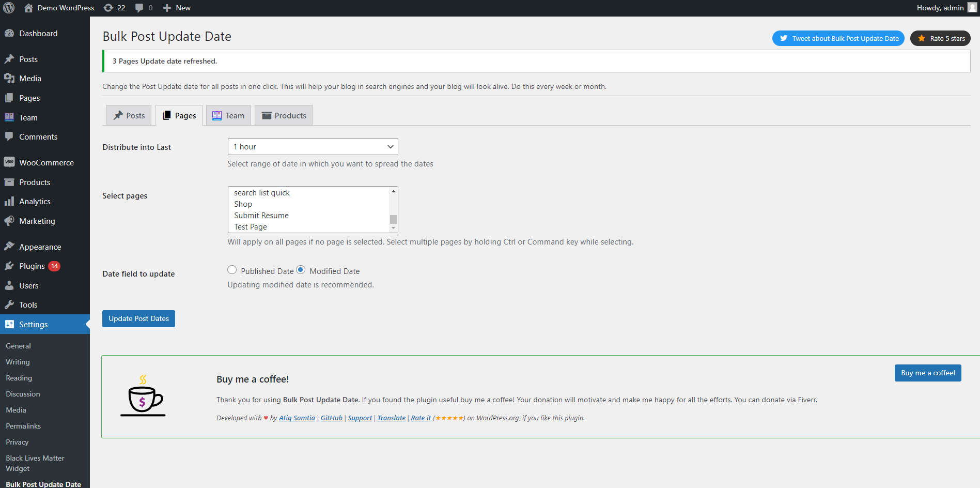This screenshot has height=488, width=980.
Task: Open Bulk Post Update Date submenu item
Action: (x=43, y=484)
